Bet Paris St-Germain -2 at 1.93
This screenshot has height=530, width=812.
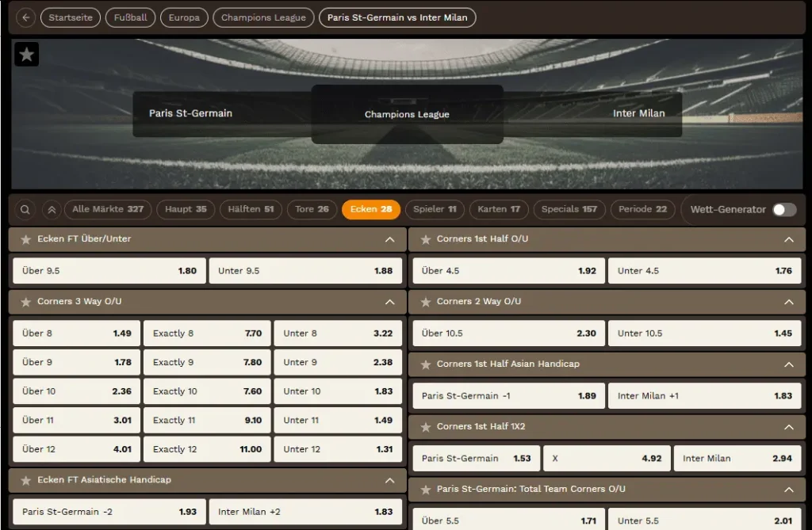109,512
